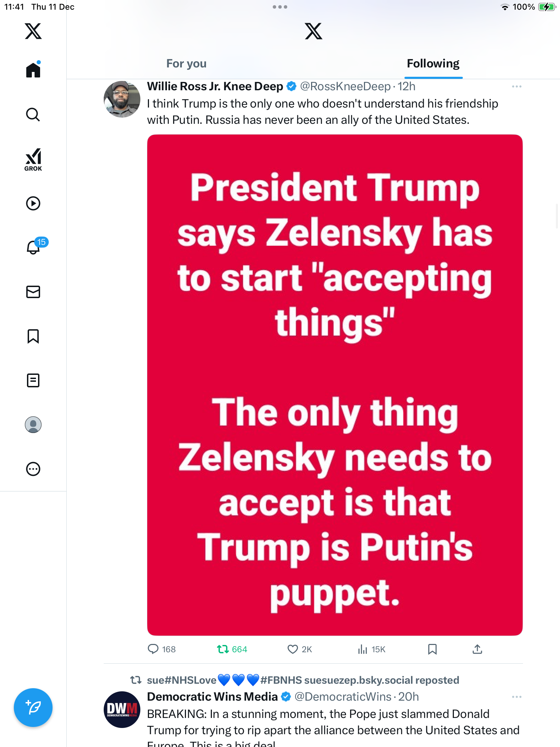Bookmark the Willie Ross Jr. post
This screenshot has width=560, height=747.
pyautogui.click(x=432, y=649)
